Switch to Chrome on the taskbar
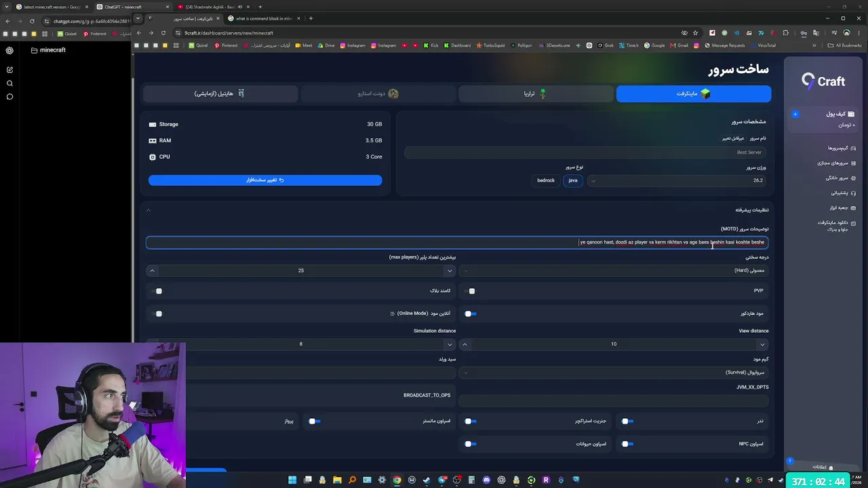 [x=397, y=480]
